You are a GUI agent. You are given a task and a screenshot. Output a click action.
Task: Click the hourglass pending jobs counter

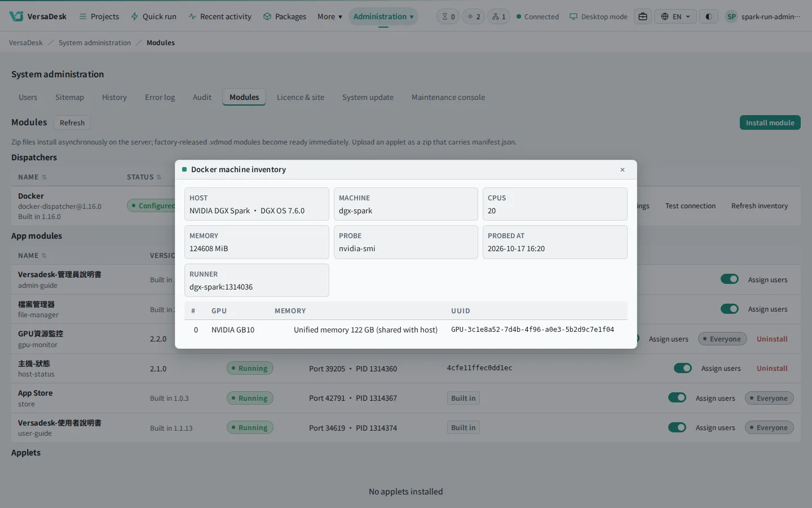pos(448,16)
